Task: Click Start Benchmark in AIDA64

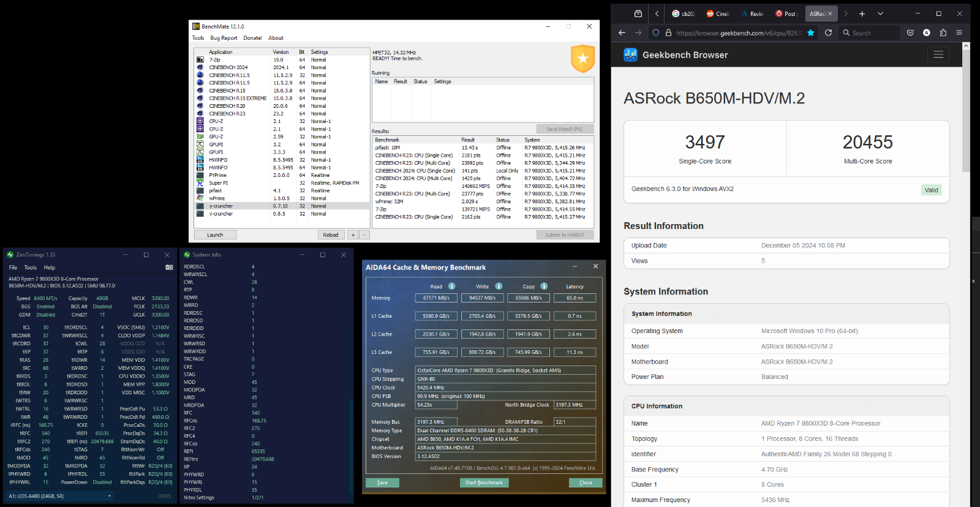Action: point(484,483)
